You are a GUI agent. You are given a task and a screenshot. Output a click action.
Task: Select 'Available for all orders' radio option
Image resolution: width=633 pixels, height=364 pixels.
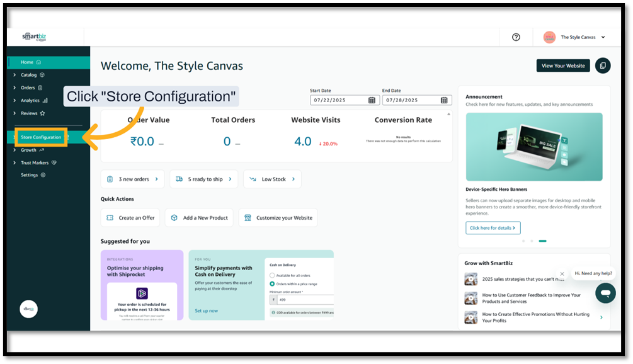pos(272,275)
